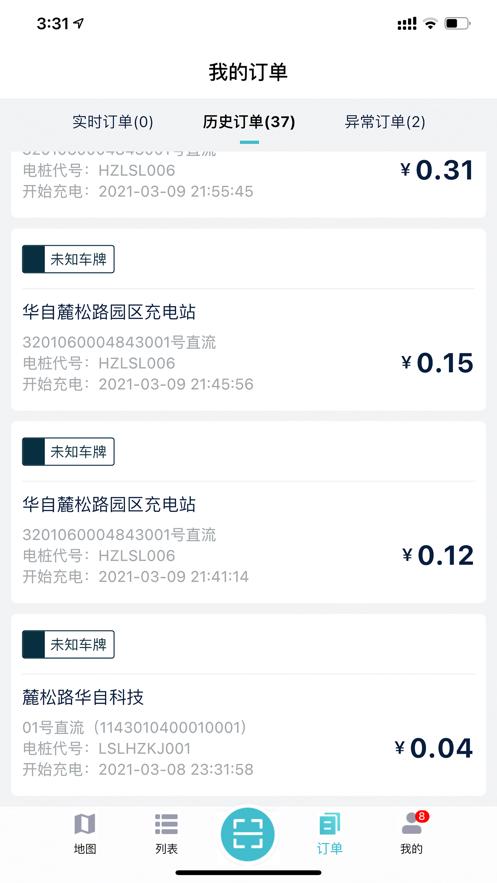Tap 未知车牌 badge on ¥0.12 order

pos(68,452)
